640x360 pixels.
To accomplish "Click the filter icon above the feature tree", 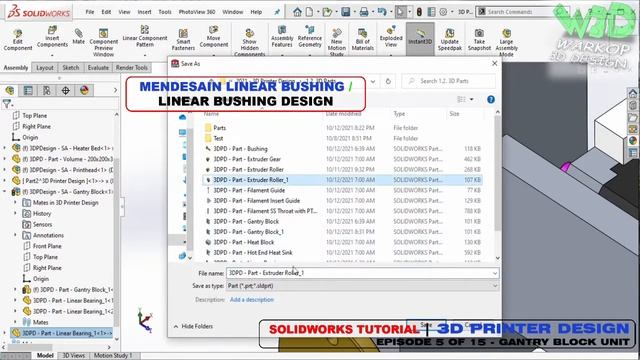I will click(x=7, y=104).
